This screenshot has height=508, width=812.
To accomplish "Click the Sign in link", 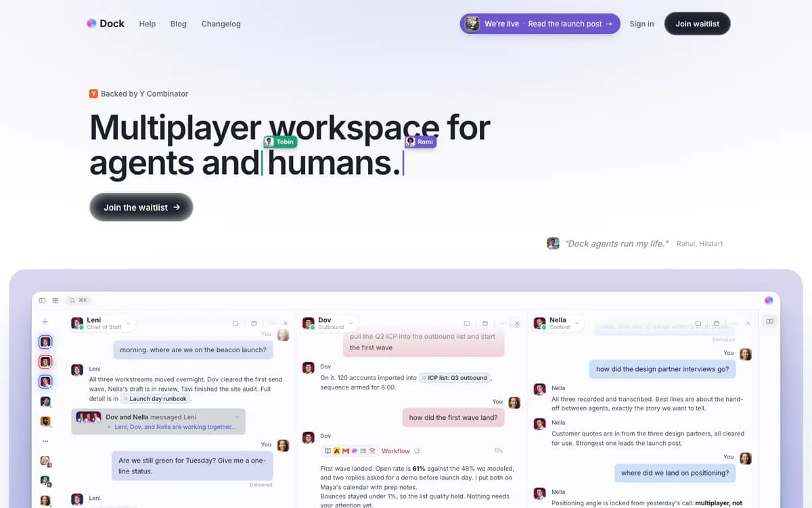I will [641, 24].
